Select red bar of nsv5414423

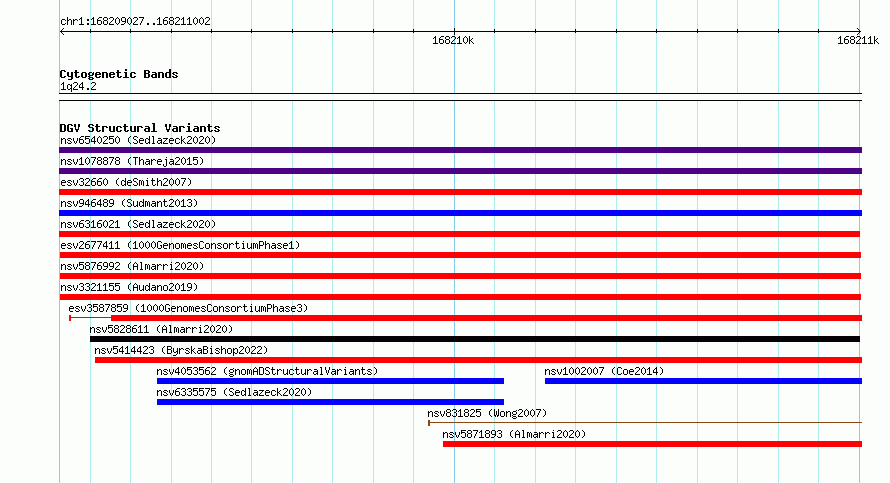[x=478, y=360]
